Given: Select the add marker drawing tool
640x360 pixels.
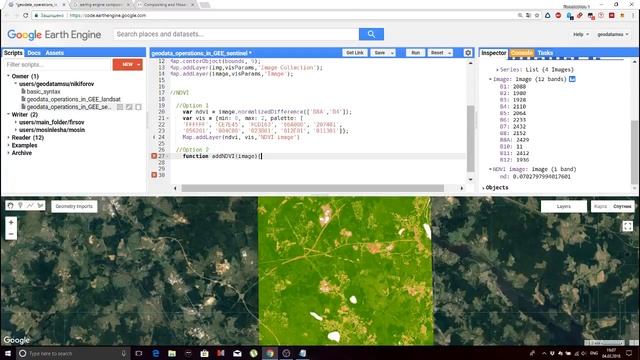Looking at the screenshot, I should tap(20, 206).
